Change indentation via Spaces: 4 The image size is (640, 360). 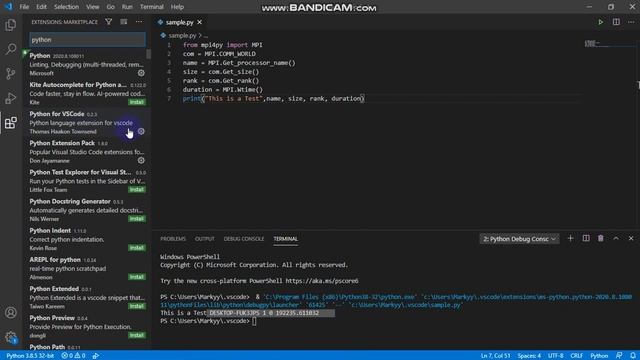coord(529,356)
